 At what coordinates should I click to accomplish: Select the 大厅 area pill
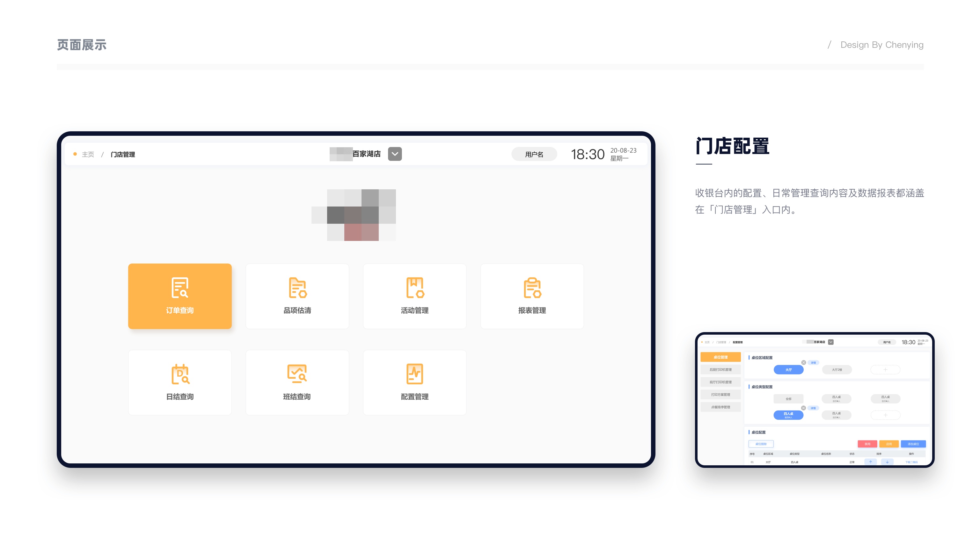[788, 369]
